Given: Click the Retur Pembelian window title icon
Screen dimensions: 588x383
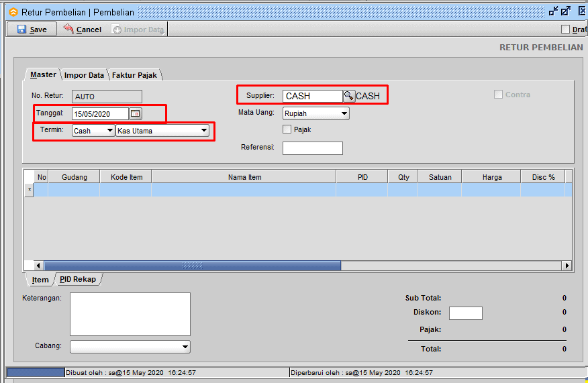Looking at the screenshot, I should 13,12.
